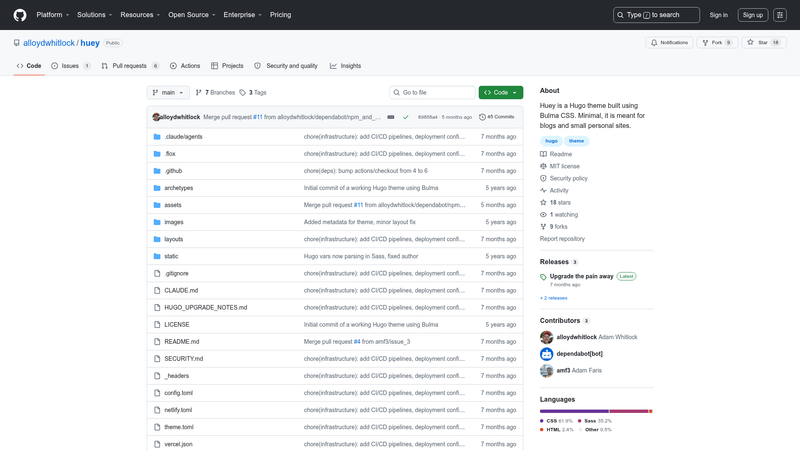Open Upgrade the pain away release
800x450 pixels.
(581, 276)
